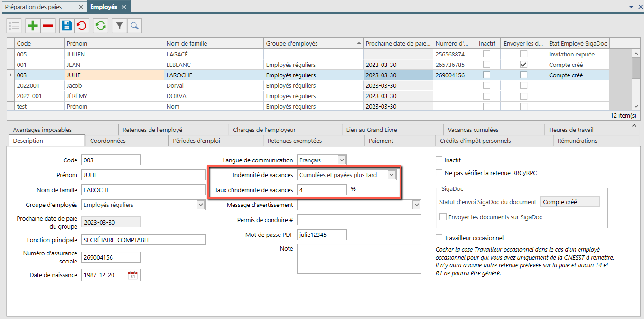Expand the Message d'avertissement dropdown

coord(417,205)
